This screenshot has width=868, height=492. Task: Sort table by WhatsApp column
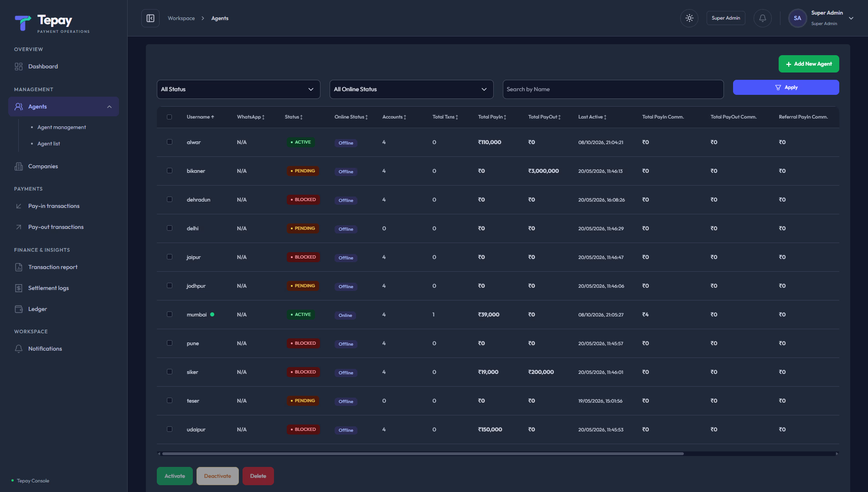click(x=251, y=117)
